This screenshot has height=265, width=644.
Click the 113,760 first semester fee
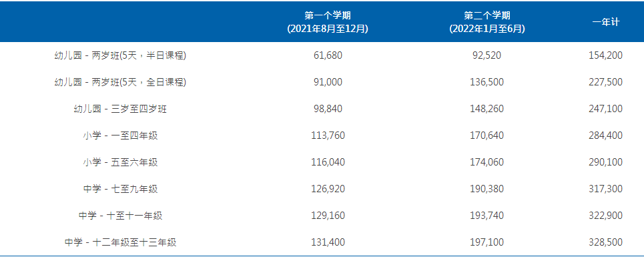[x=328, y=136]
